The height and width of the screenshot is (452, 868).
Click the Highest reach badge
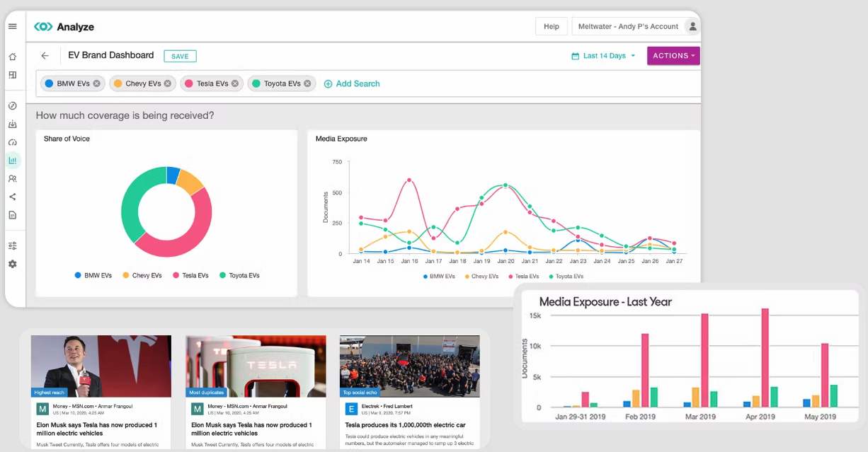point(50,392)
